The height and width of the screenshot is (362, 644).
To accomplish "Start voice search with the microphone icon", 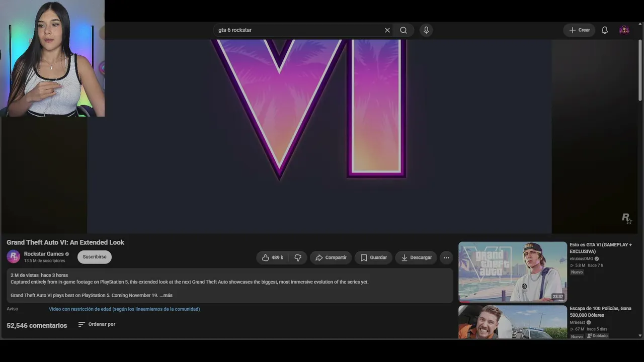I will (x=426, y=30).
